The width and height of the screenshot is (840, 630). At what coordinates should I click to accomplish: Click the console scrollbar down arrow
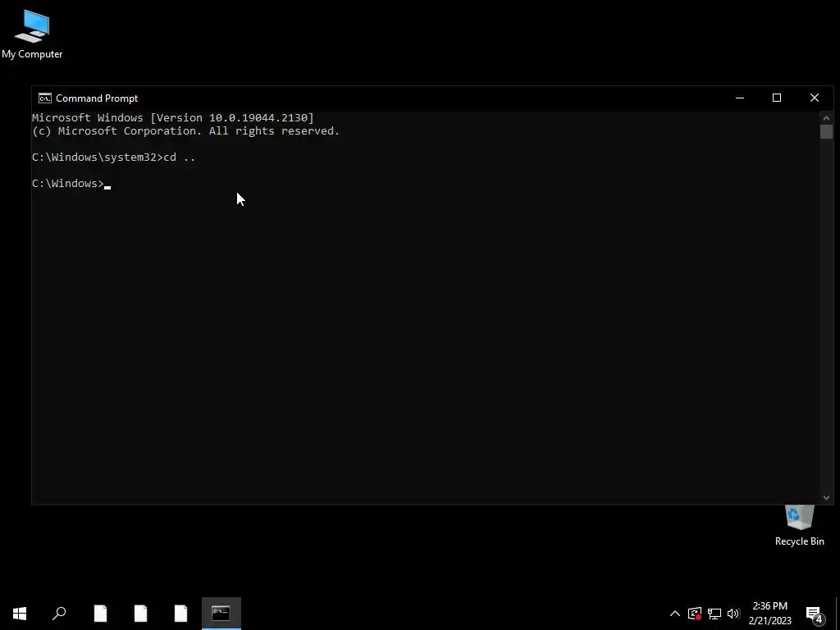pos(826,498)
